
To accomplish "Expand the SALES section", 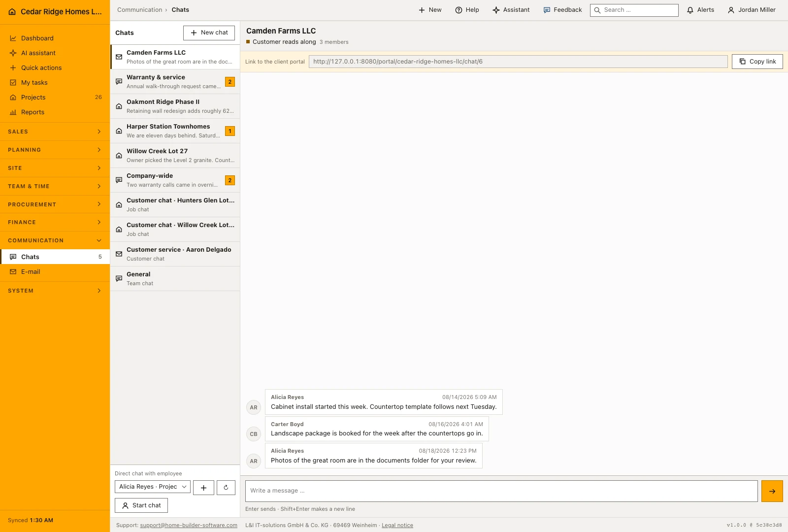I will click(55, 132).
